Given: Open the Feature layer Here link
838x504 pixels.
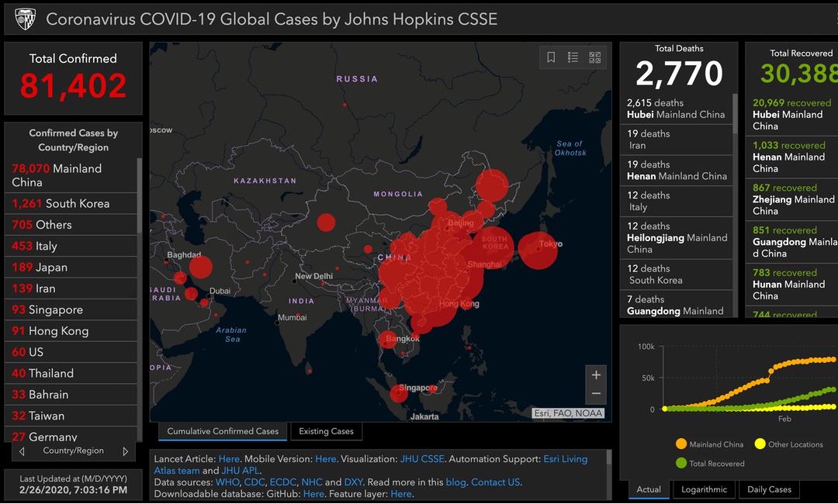Looking at the screenshot, I should (x=401, y=494).
